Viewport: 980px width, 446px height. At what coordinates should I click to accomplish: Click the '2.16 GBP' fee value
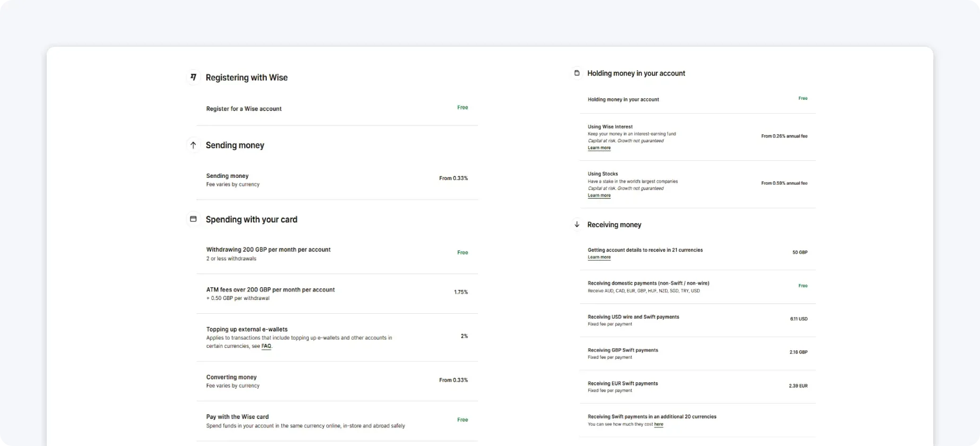point(799,353)
